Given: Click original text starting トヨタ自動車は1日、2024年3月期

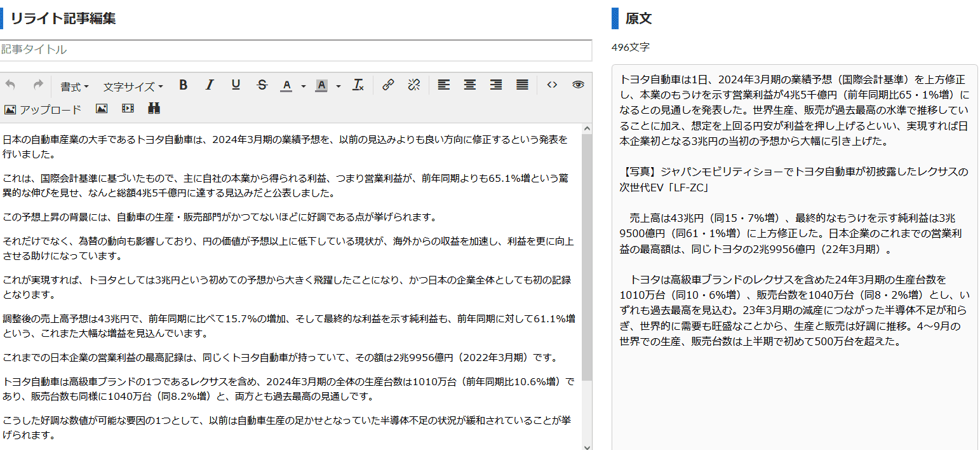Looking at the screenshot, I should click(795, 111).
